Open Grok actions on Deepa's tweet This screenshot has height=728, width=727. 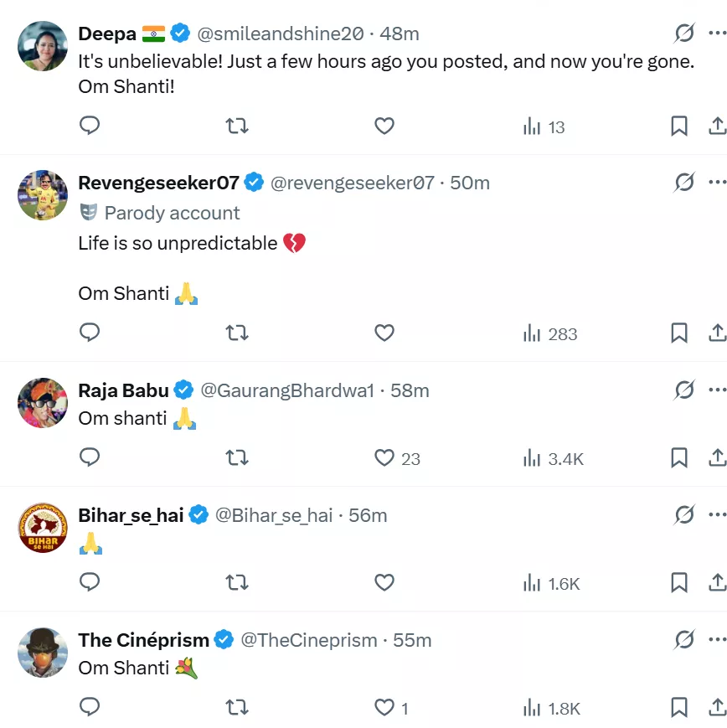coord(684,34)
